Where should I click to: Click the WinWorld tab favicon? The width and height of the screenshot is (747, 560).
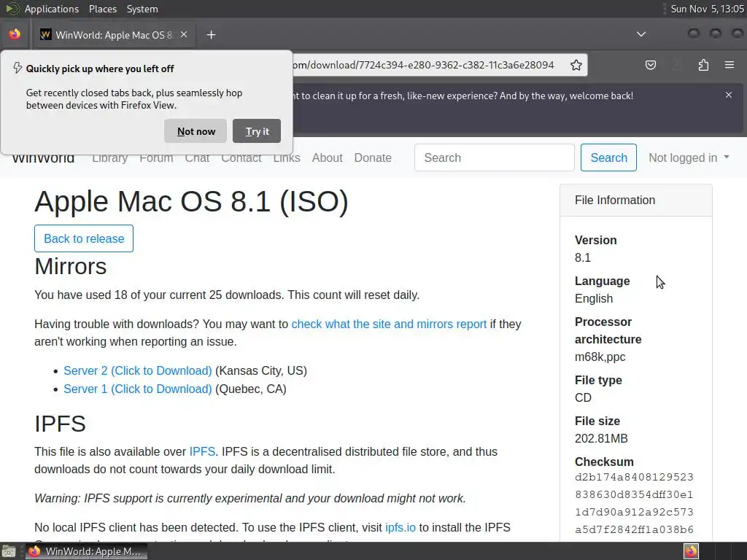pos(46,34)
